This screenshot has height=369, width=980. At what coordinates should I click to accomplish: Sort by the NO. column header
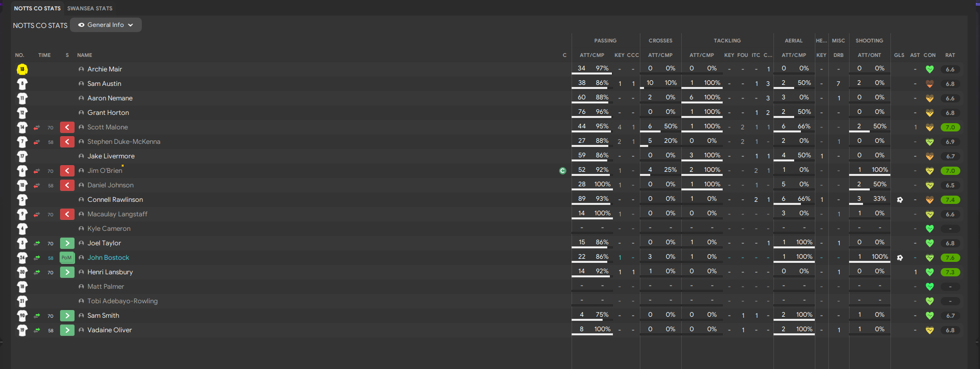click(20, 55)
